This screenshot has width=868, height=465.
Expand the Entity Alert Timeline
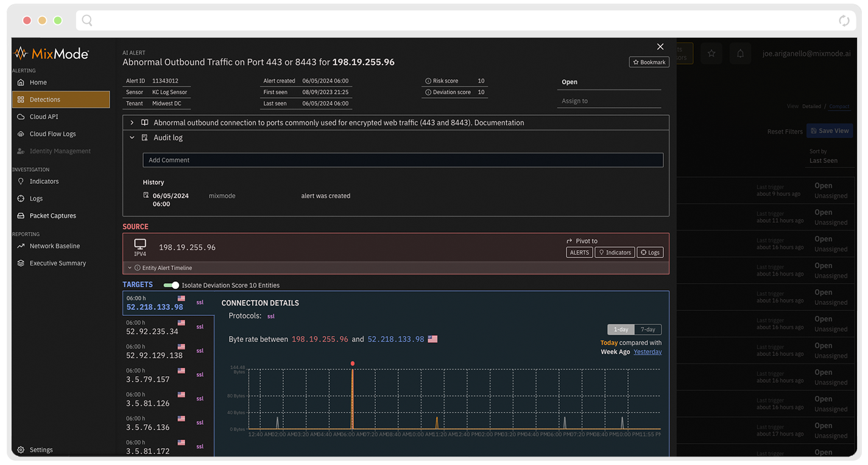click(x=130, y=268)
